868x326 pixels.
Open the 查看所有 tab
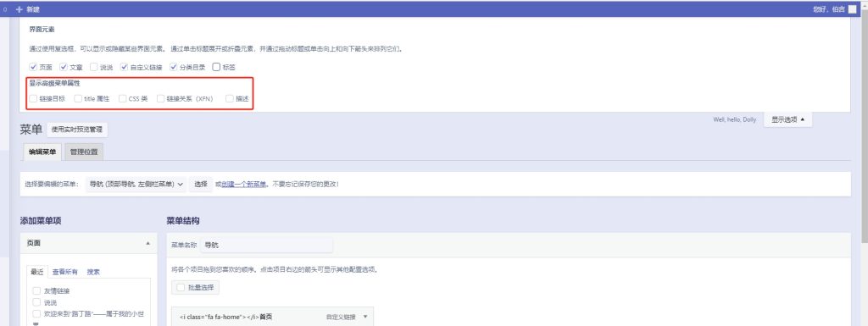click(64, 272)
